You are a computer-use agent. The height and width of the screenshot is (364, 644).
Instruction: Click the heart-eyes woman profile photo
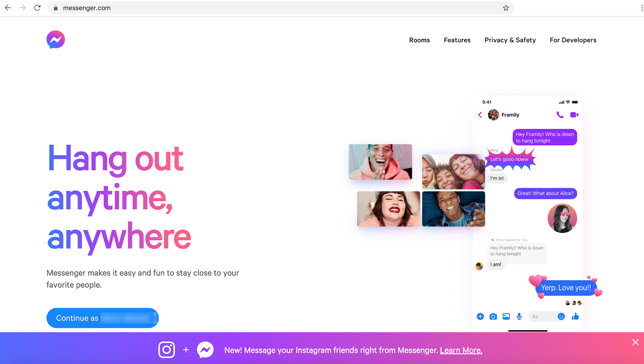pos(562,218)
